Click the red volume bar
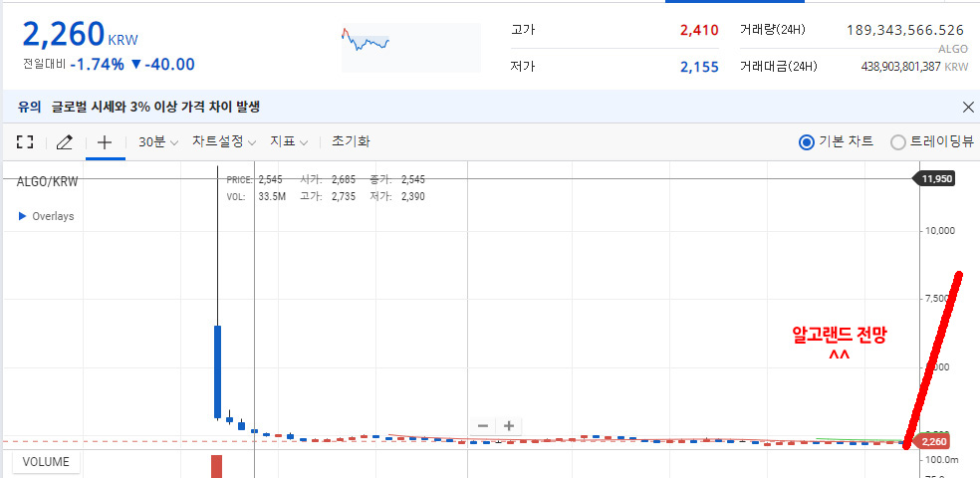Screen dimensions: 980x478 point(216,466)
